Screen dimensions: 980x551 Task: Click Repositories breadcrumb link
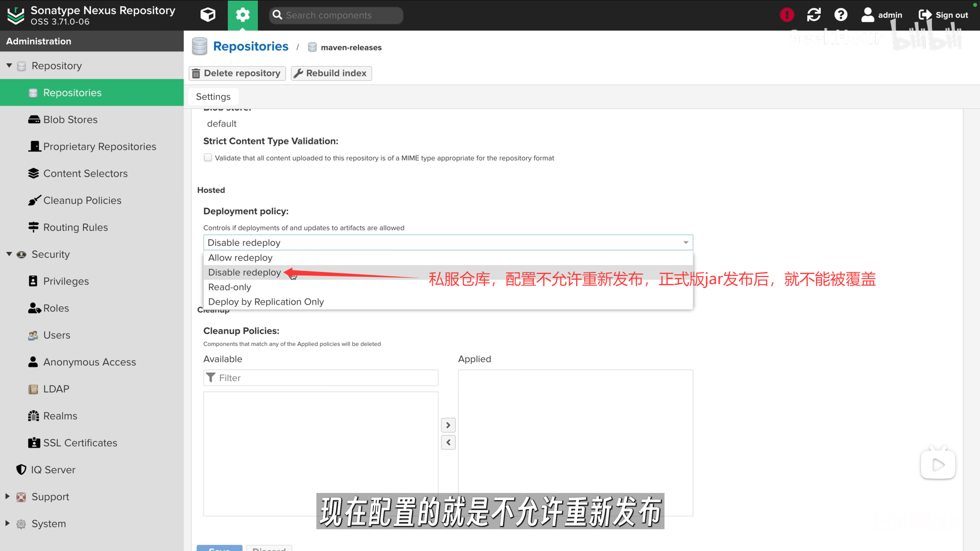251,46
